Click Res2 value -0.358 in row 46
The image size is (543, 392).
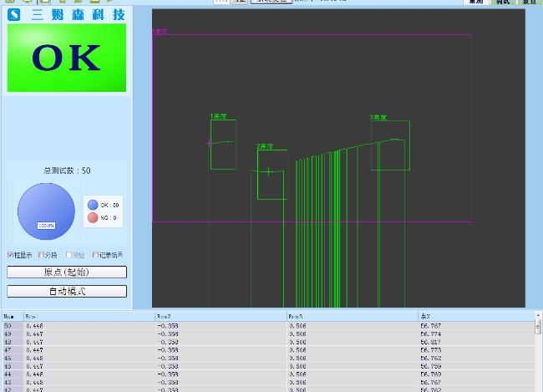[x=168, y=358]
